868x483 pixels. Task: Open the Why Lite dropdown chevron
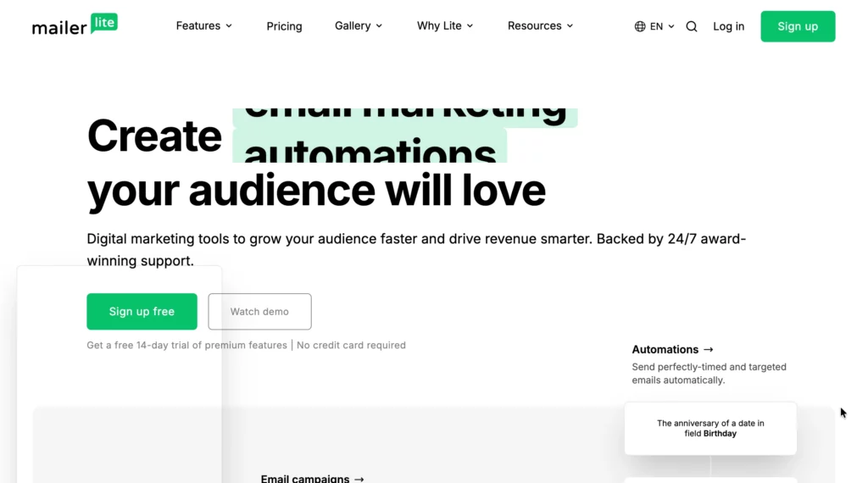click(470, 26)
